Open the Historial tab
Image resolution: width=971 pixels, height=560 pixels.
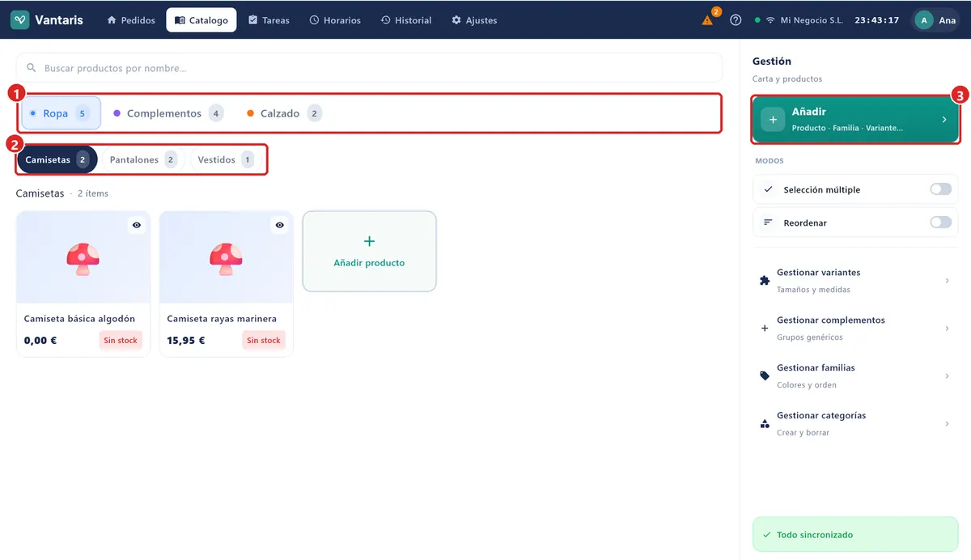click(406, 20)
